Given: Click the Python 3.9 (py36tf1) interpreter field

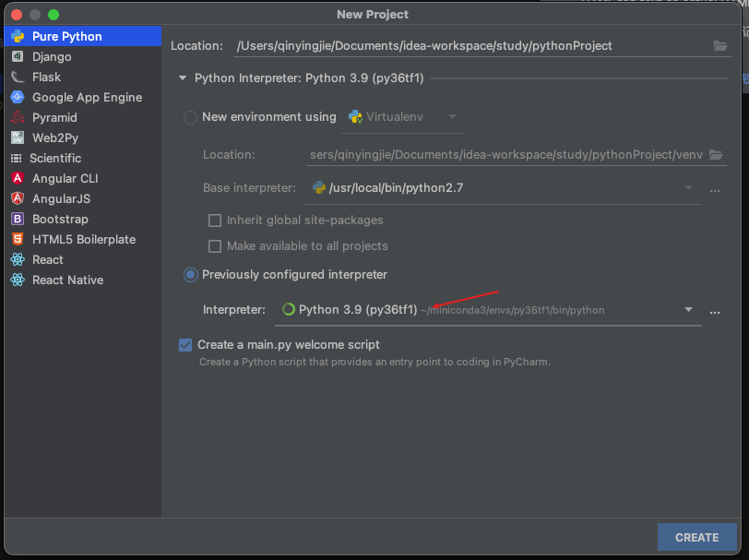Looking at the screenshot, I should pos(488,310).
